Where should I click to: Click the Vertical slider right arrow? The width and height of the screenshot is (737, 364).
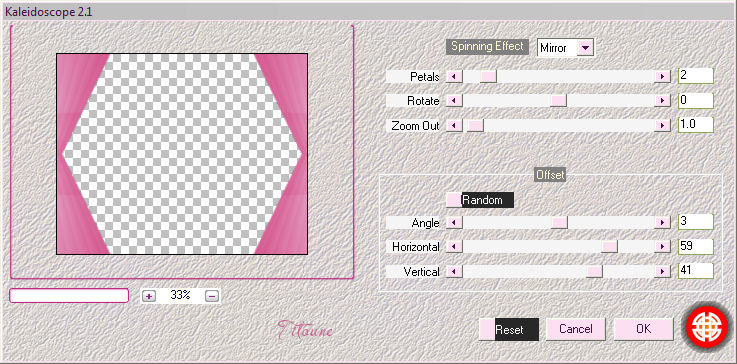(x=662, y=271)
